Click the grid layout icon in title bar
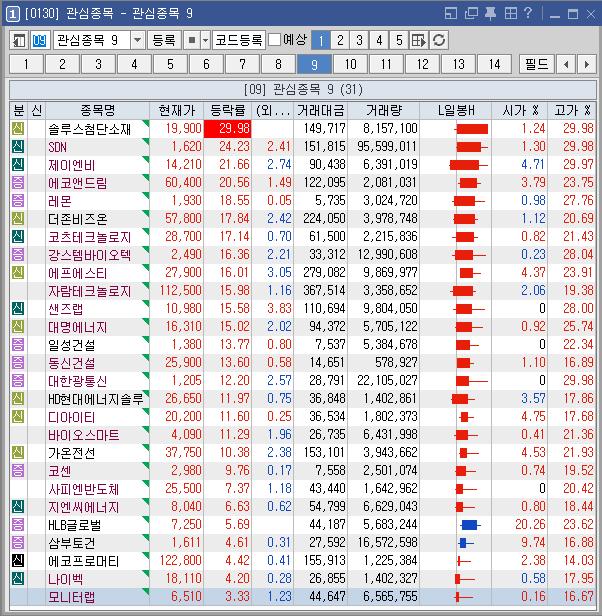This screenshot has height=616, width=602. pos(510,14)
